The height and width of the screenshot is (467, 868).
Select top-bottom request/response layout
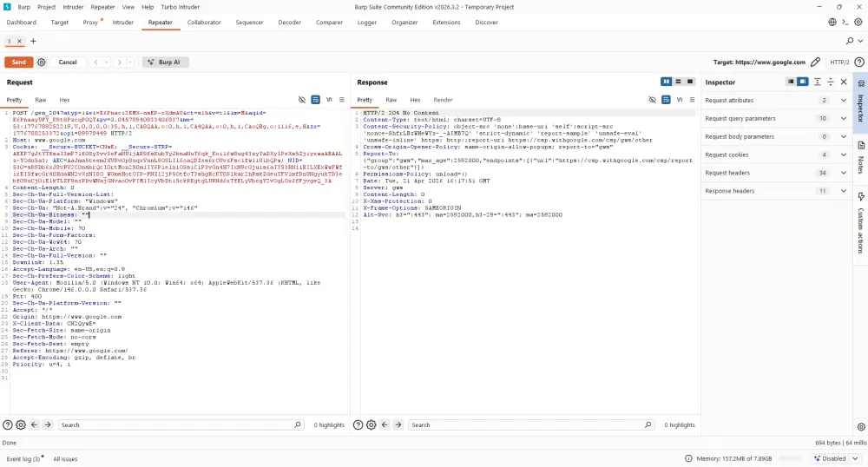tap(678, 82)
